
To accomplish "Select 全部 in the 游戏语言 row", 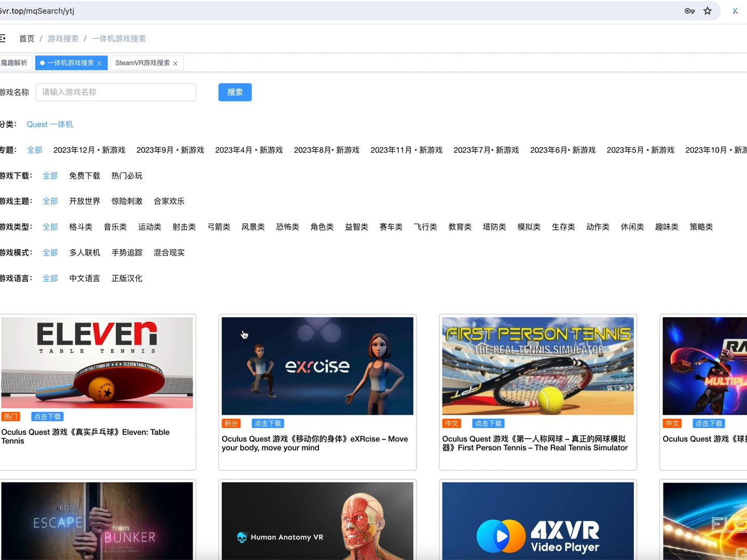I will click(x=50, y=278).
